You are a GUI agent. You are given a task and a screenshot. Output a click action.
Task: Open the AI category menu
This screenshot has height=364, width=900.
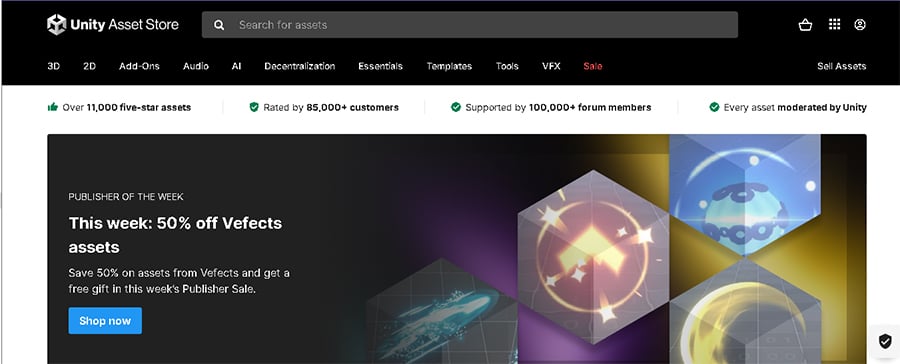point(236,66)
